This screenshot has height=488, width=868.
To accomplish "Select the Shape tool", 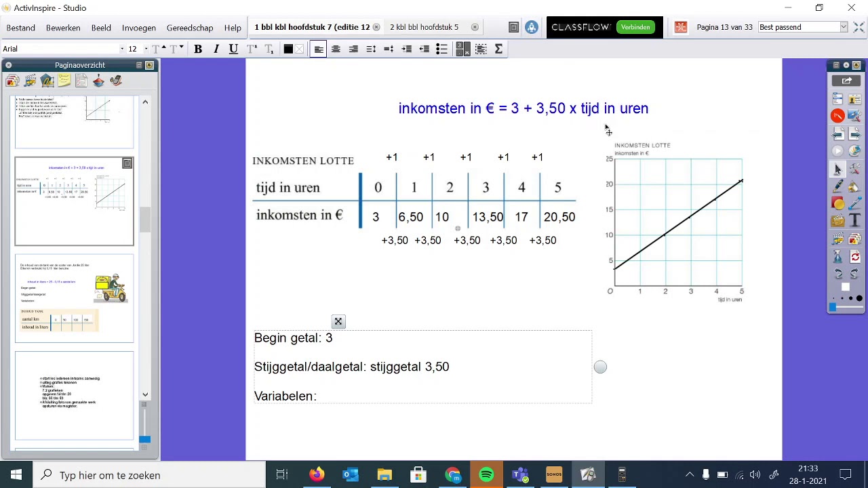I will pos(838,203).
